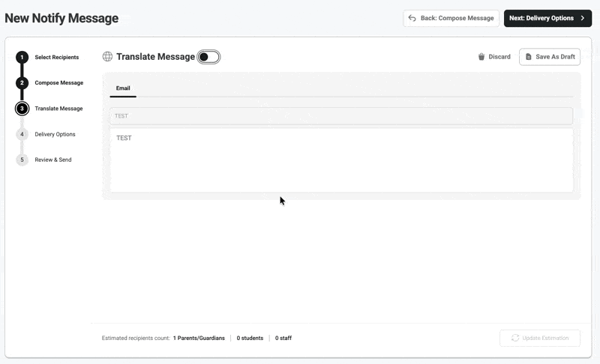
Task: Click the TEST subject input field
Action: click(341, 116)
